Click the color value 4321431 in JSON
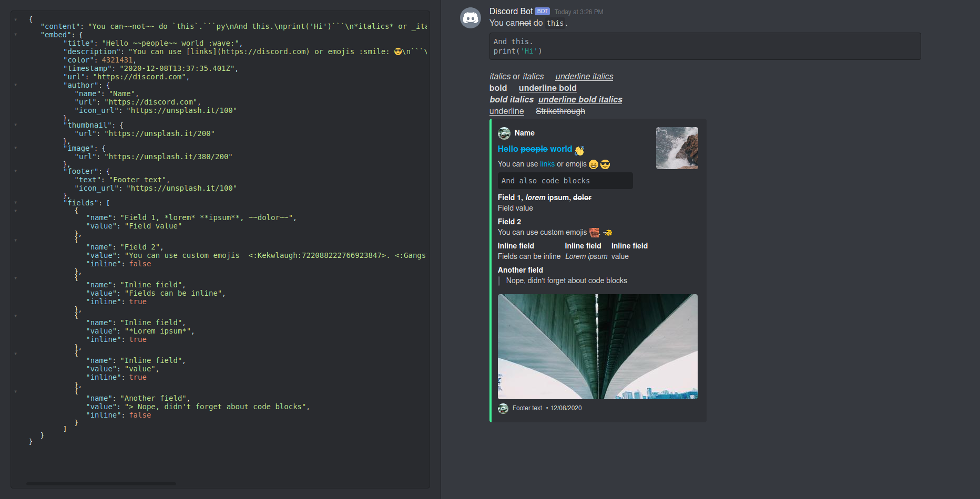 [x=117, y=60]
